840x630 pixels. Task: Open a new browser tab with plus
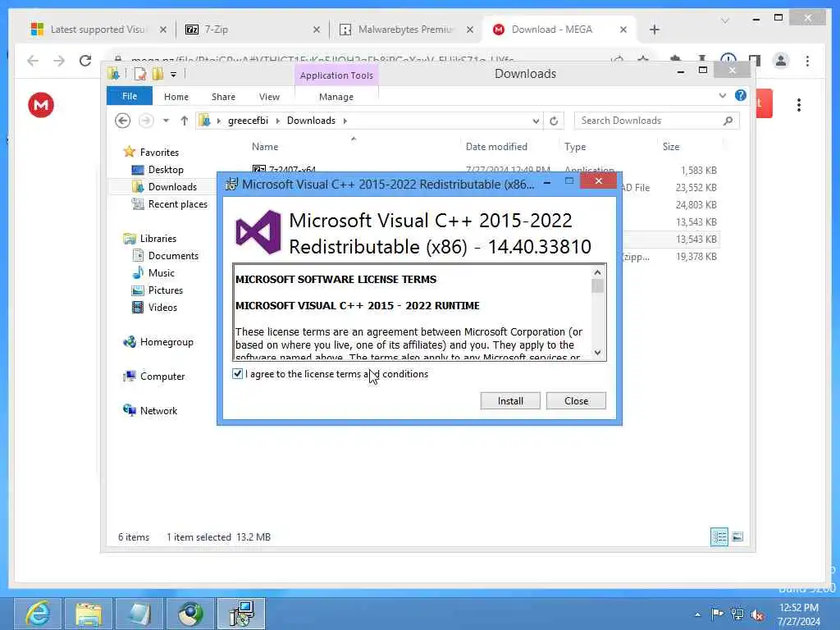pos(654,30)
